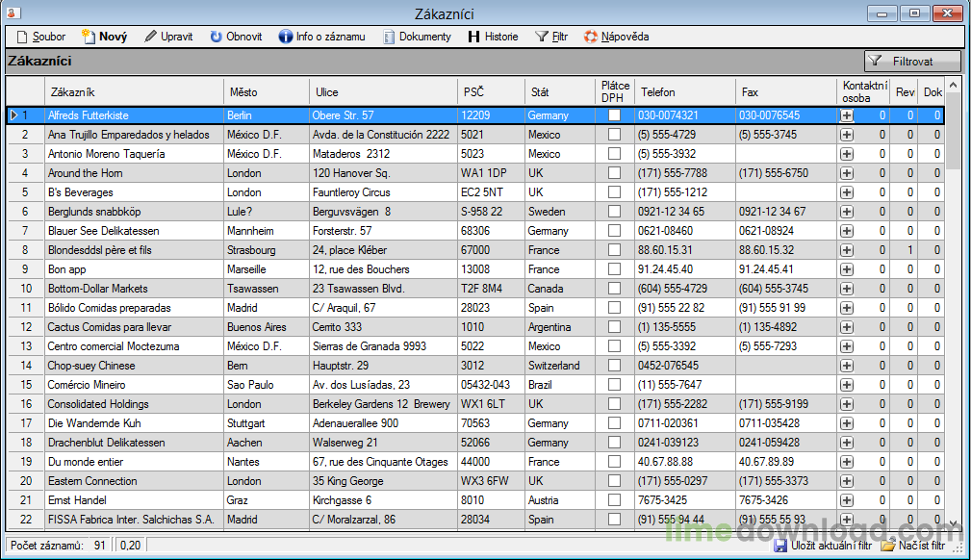Click phone number 0711-020361
The image size is (971, 560).
[685, 423]
